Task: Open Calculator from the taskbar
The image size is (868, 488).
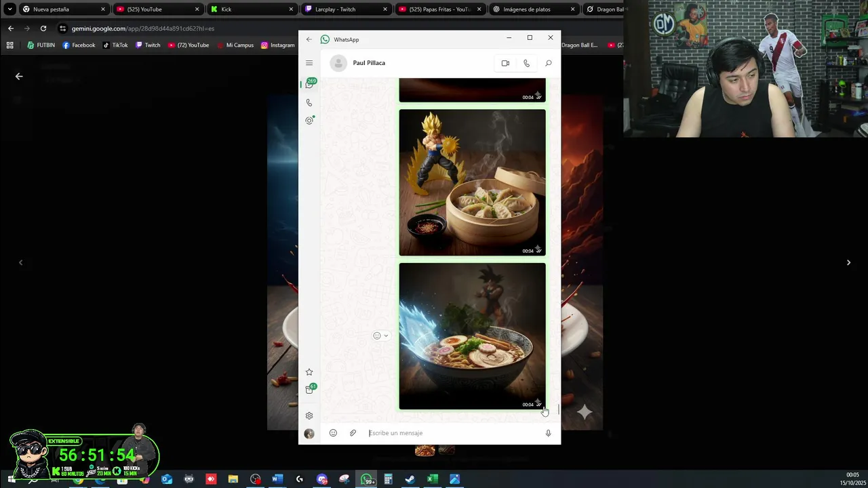Action: click(388, 479)
